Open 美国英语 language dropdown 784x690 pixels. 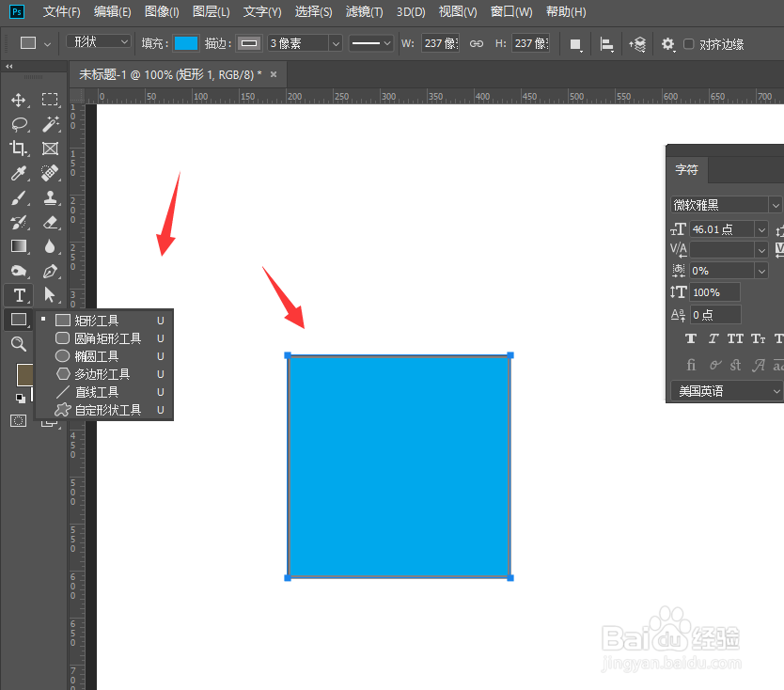pos(727,391)
